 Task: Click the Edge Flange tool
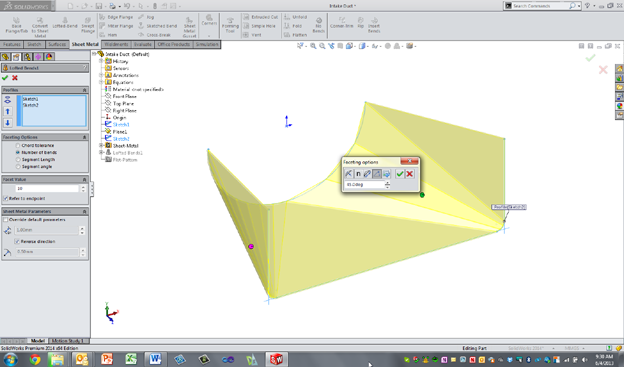[x=116, y=17]
